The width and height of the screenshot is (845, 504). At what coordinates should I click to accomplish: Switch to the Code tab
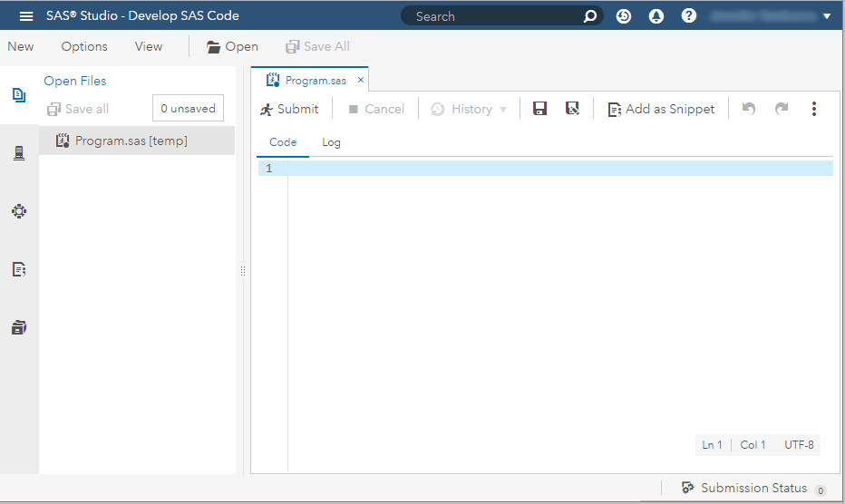tap(283, 142)
